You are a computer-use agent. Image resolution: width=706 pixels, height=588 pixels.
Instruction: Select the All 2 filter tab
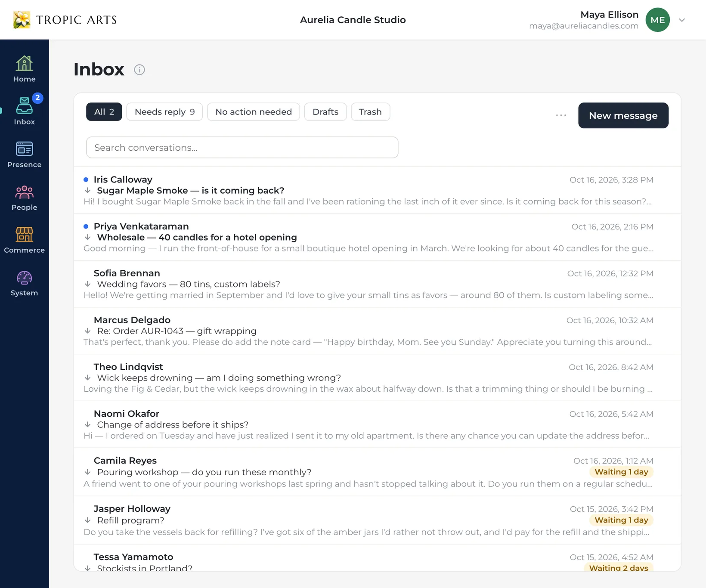point(104,112)
